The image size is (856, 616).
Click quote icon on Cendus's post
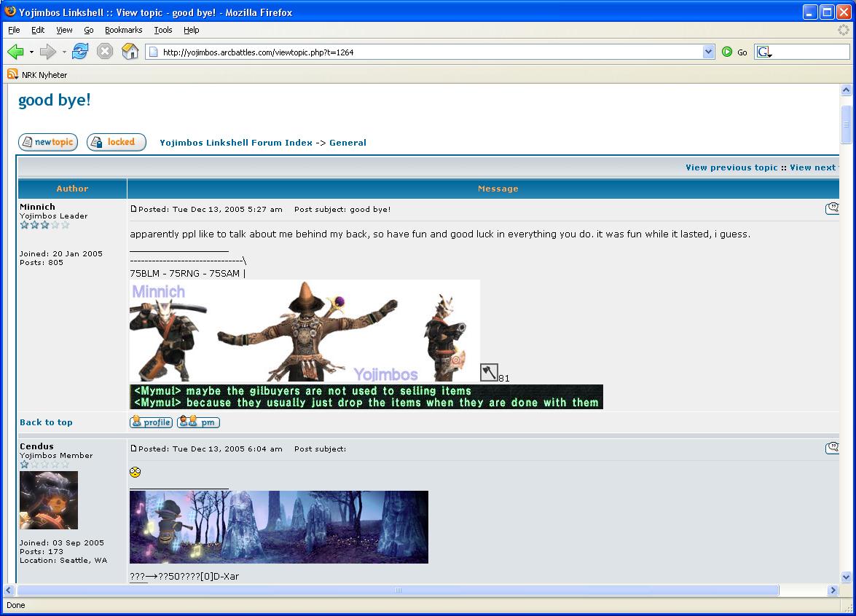click(832, 448)
